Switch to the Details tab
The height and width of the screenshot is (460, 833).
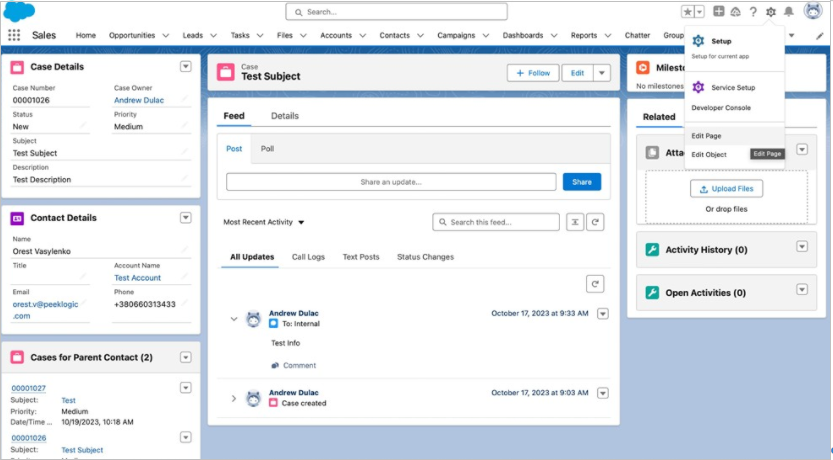point(285,116)
